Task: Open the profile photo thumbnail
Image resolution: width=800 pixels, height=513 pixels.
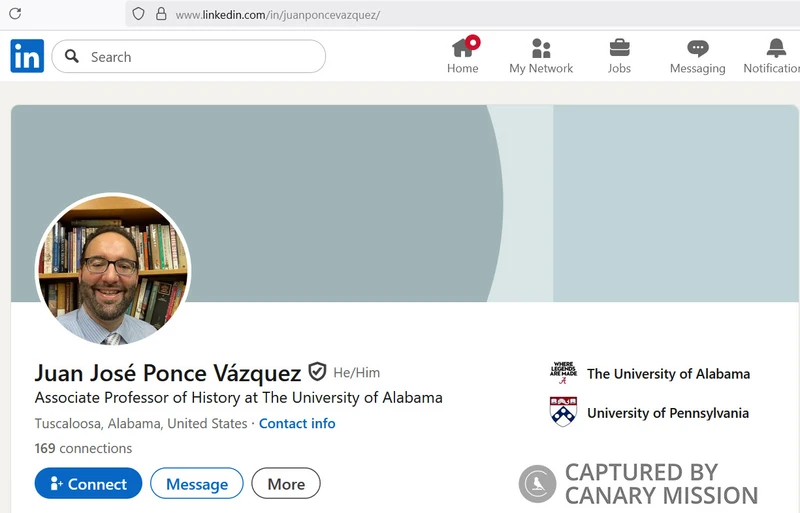Action: pyautogui.click(x=113, y=270)
